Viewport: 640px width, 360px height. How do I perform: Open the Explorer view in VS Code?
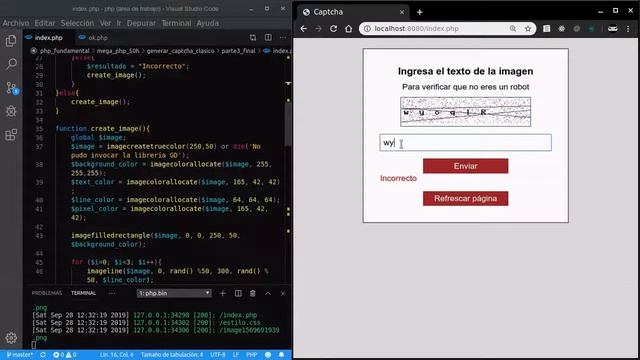11,40
